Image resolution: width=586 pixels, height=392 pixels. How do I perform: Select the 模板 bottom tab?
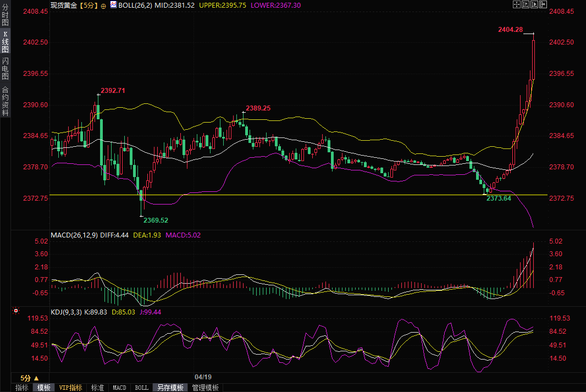point(44,388)
